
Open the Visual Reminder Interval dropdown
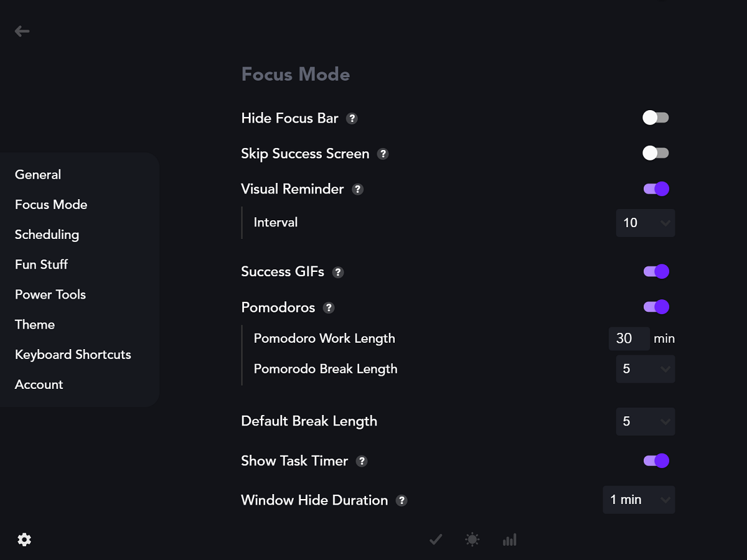646,223
